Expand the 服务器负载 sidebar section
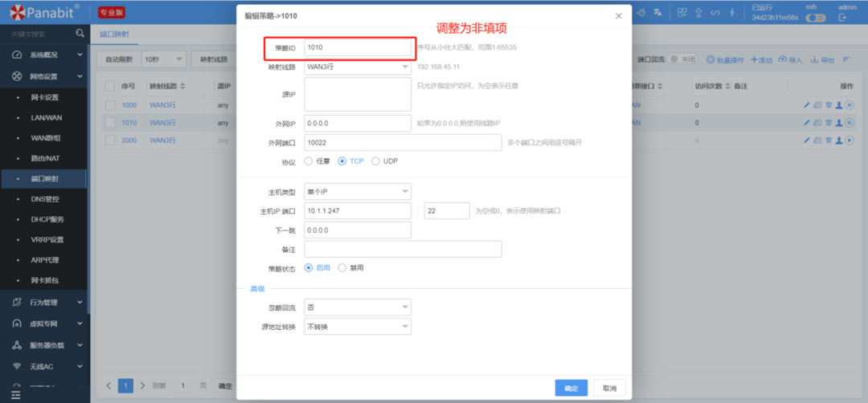This screenshot has height=403, width=868. click(44, 345)
